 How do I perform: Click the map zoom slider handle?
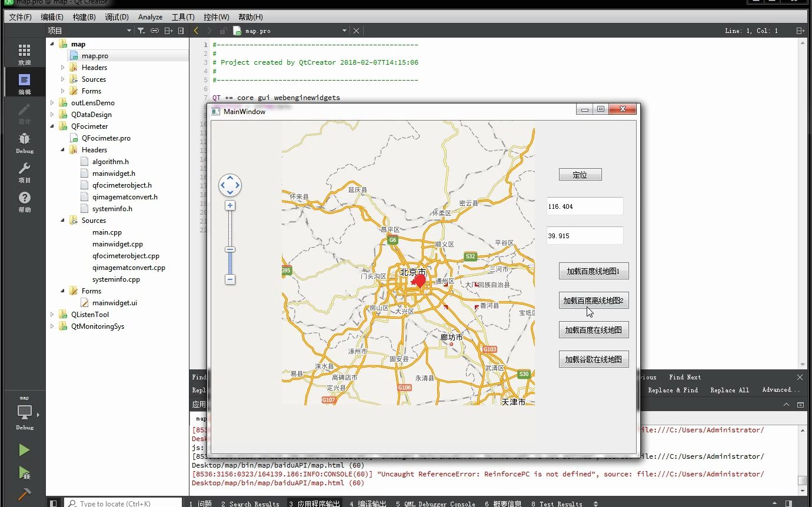click(230, 250)
